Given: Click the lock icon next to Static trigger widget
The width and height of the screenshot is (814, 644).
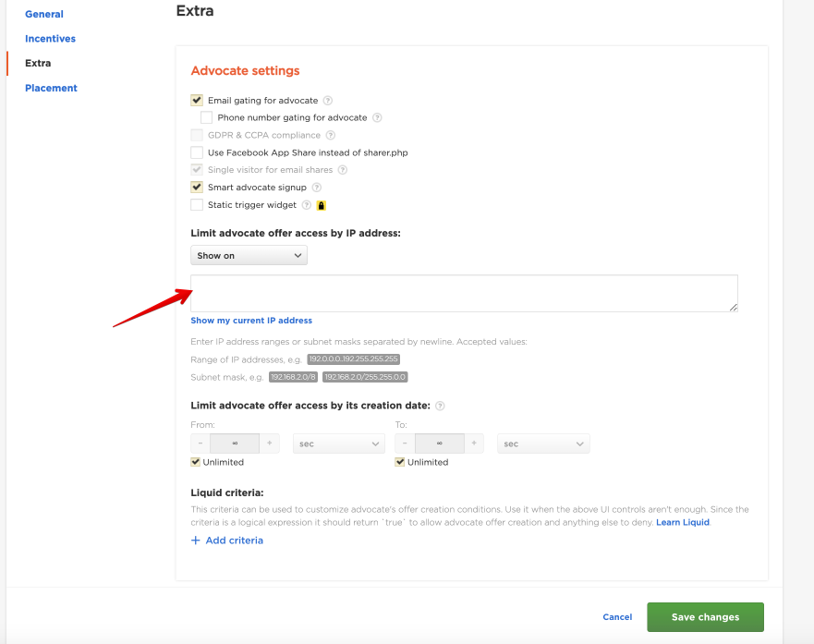Looking at the screenshot, I should 322,204.
